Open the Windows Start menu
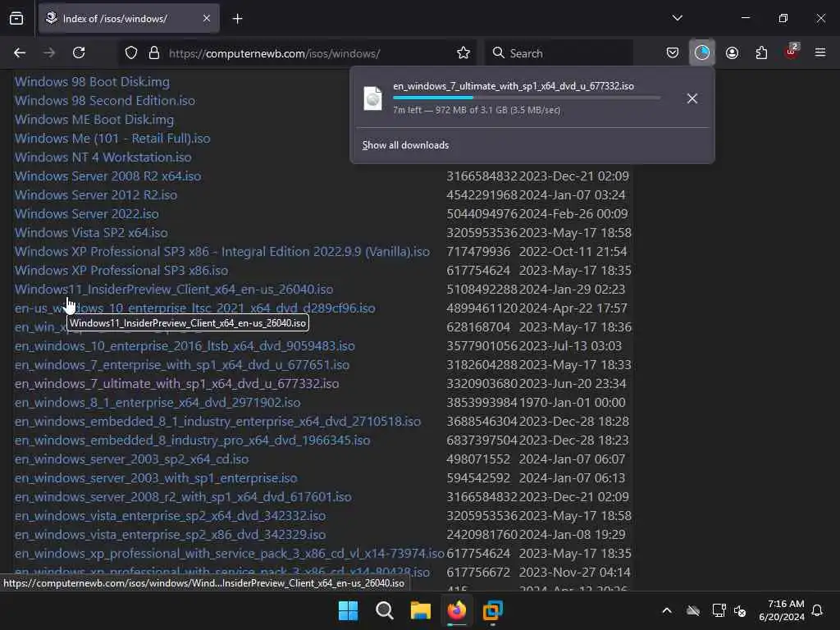The image size is (840, 630). click(x=348, y=610)
